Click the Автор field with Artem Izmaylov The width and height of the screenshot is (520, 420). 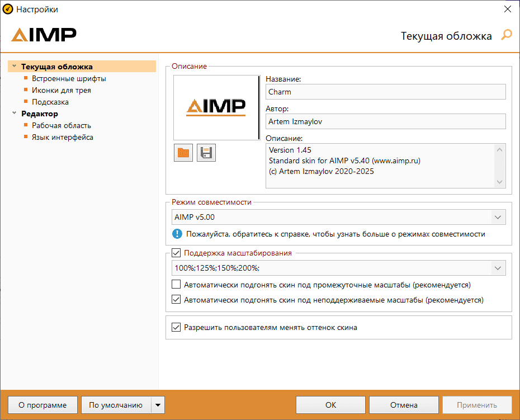point(386,121)
